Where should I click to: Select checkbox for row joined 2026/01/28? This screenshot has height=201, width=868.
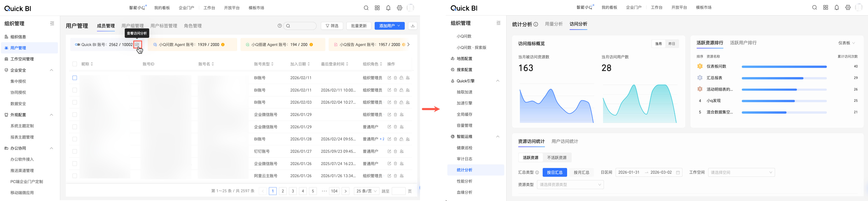[75, 139]
